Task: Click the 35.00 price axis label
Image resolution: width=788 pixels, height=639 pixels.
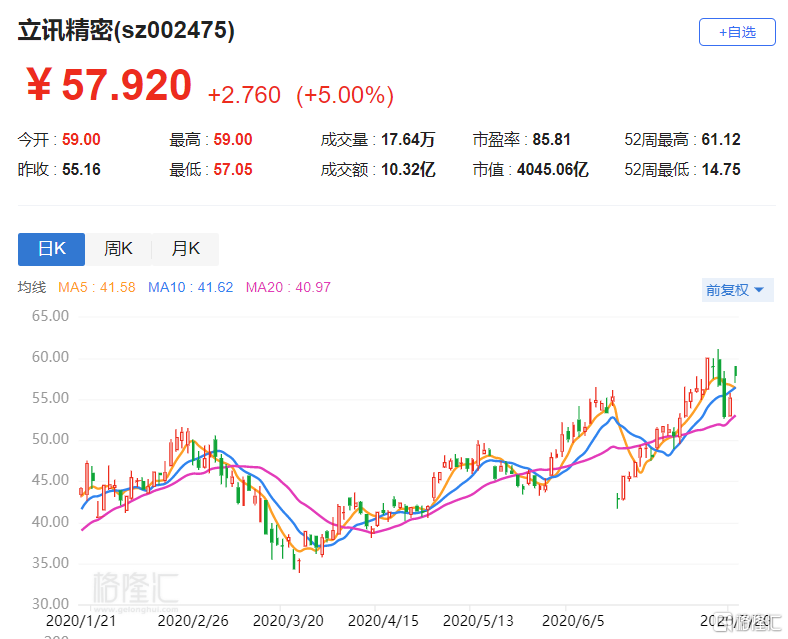Action: (50, 563)
